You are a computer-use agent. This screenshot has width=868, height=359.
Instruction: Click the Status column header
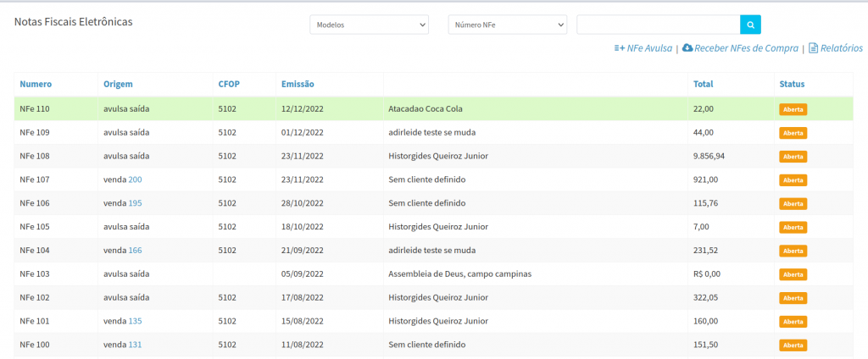pyautogui.click(x=792, y=84)
